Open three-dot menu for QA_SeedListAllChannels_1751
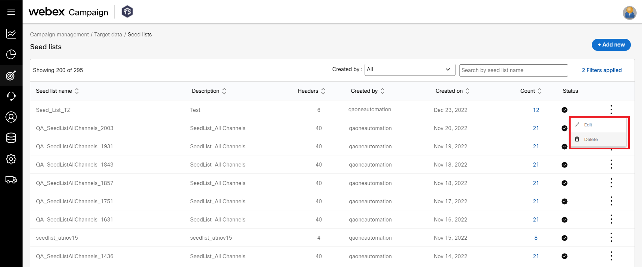The width and height of the screenshot is (644, 267). [611, 201]
